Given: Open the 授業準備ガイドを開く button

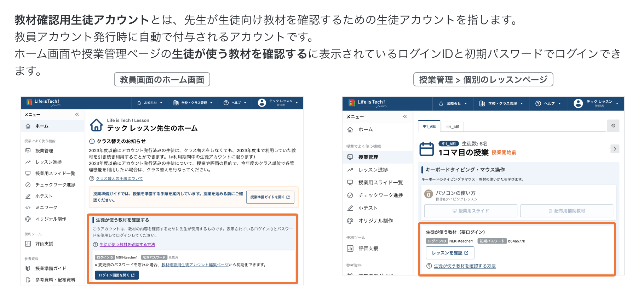Looking at the screenshot, I should pyautogui.click(x=270, y=197).
